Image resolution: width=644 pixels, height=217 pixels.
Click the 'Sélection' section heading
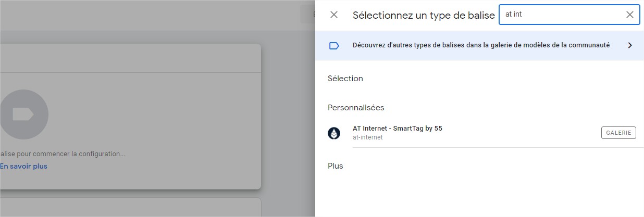(x=345, y=79)
